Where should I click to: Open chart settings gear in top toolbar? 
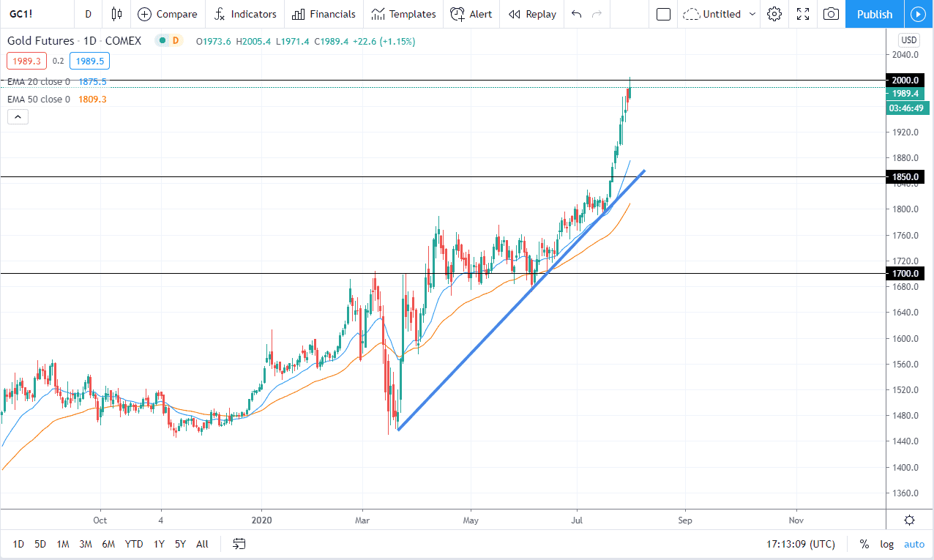pyautogui.click(x=774, y=14)
